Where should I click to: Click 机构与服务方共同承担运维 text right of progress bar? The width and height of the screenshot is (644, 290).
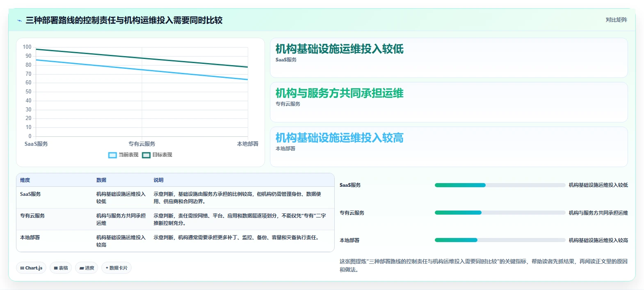point(598,213)
